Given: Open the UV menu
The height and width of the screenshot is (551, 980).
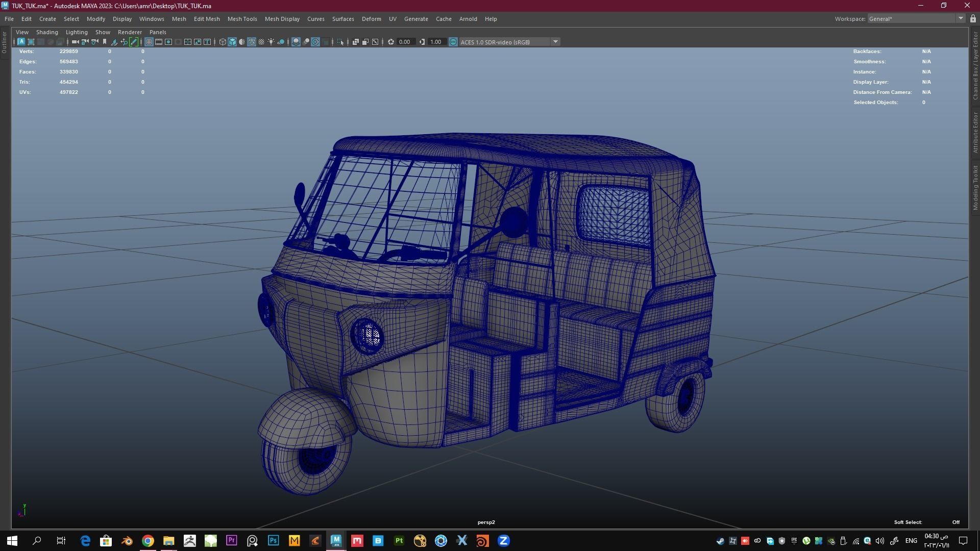Looking at the screenshot, I should point(393,19).
